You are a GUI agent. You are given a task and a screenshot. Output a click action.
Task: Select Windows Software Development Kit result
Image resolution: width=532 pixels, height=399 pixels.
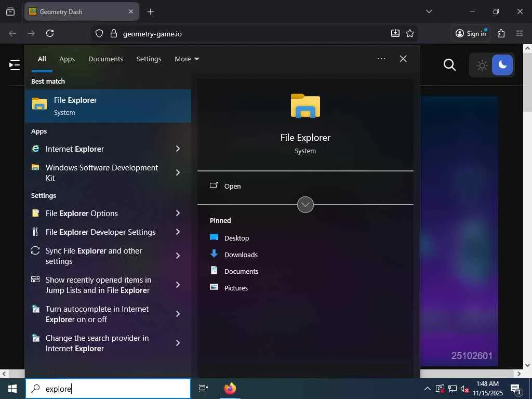coord(102,172)
